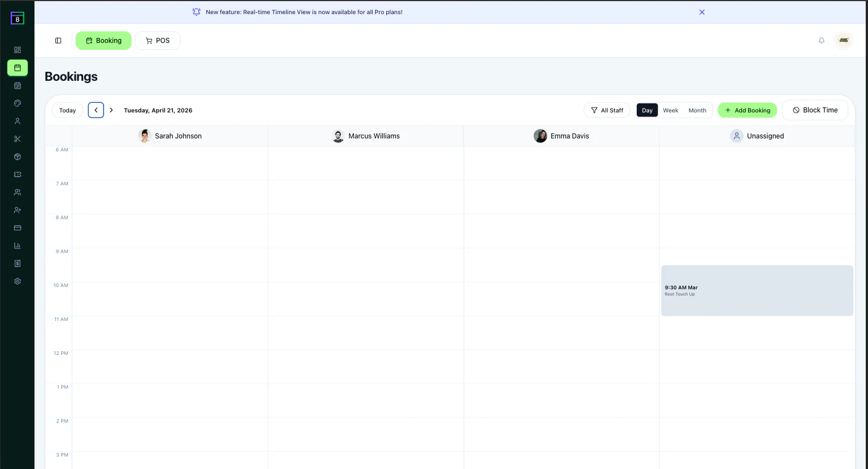Click the 6 AM time label

tap(62, 150)
